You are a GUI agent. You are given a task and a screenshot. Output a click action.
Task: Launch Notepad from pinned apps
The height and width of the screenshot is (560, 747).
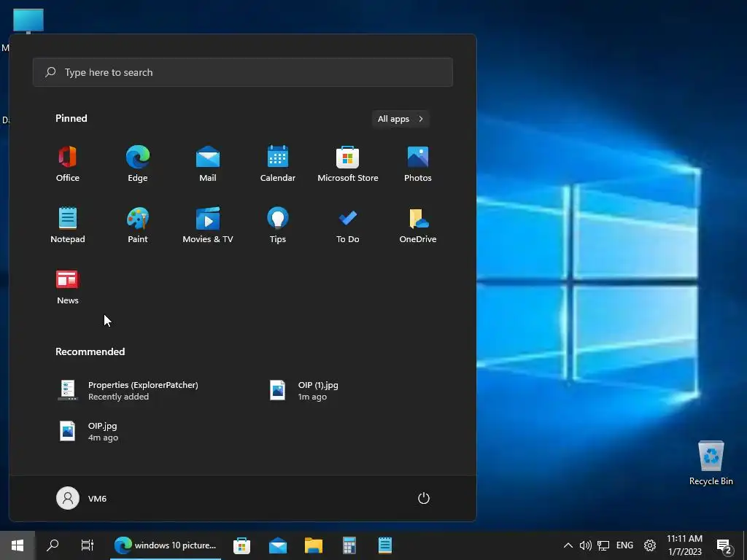point(68,225)
